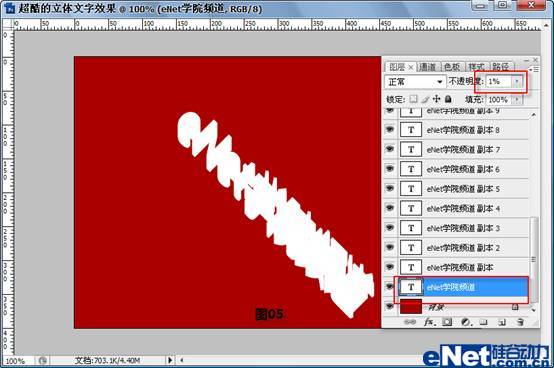Image resolution: width=554 pixels, height=368 pixels.
Task: Select layer eNet学院频道 副本 7
Action: point(463,150)
